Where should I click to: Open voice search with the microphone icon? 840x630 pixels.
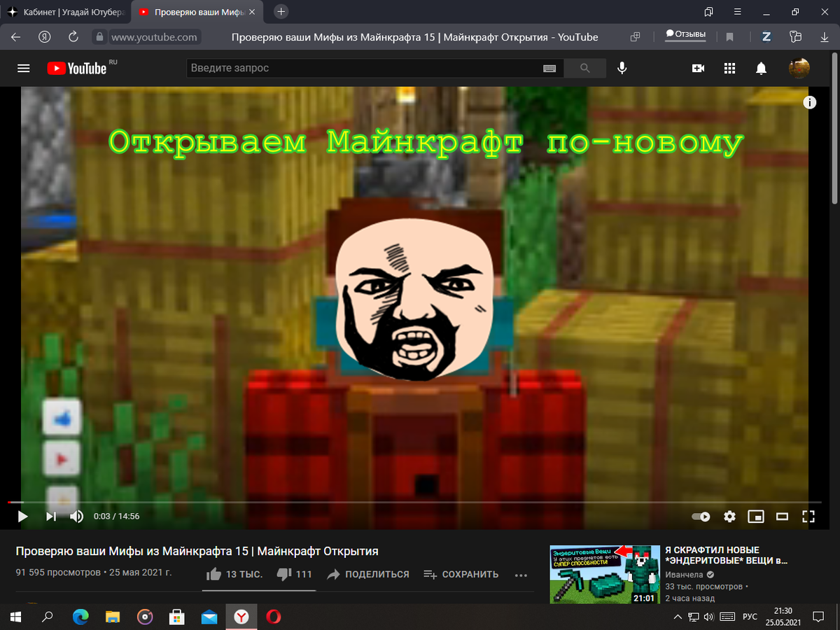(x=622, y=68)
